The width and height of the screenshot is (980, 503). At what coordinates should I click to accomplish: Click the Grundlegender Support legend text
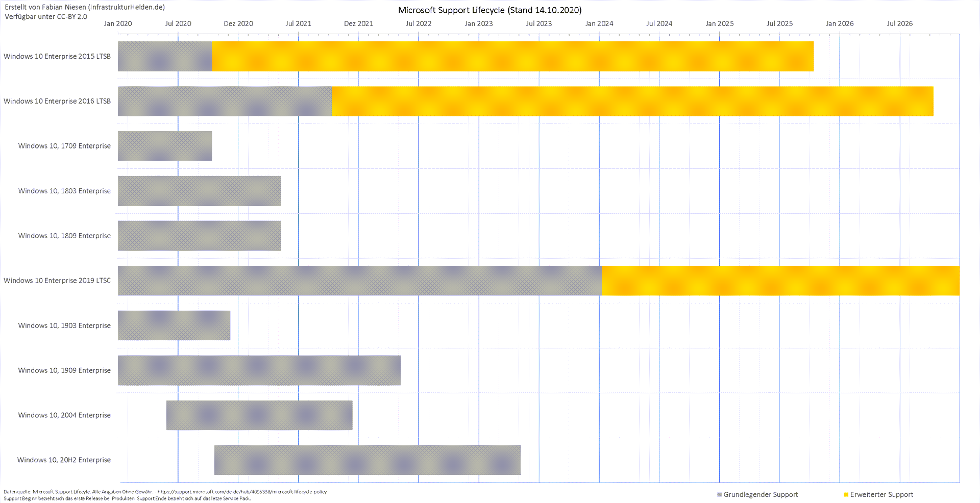pyautogui.click(x=761, y=495)
